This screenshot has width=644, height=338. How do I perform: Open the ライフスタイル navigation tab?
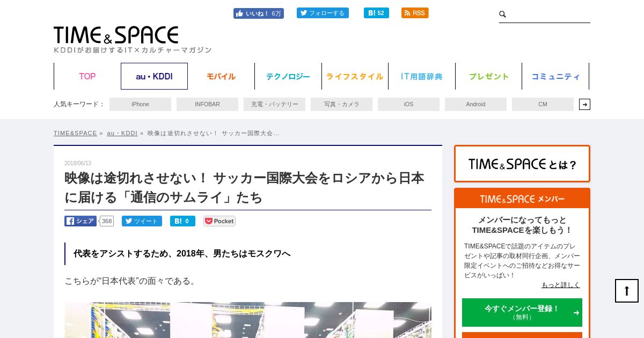coord(355,76)
